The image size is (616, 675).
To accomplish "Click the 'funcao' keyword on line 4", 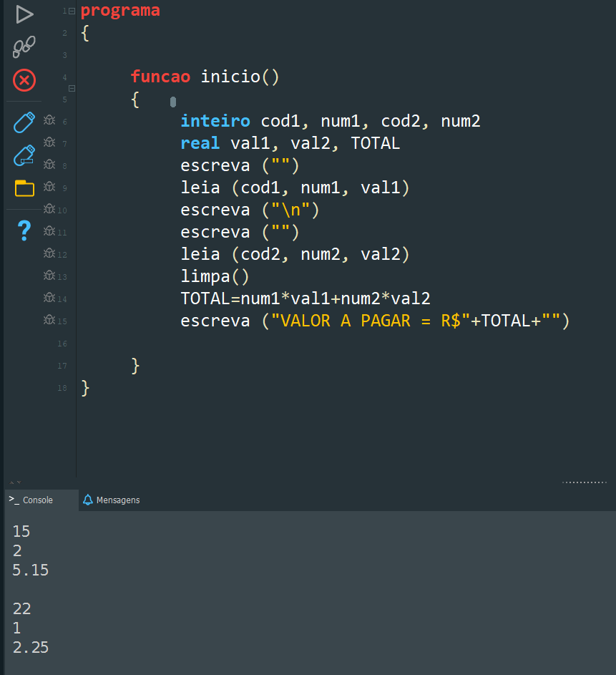I will point(160,77).
